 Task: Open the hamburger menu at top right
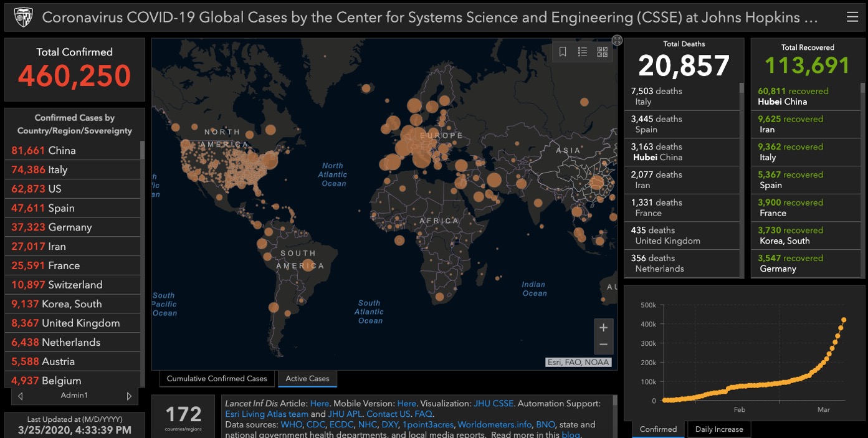[x=852, y=17]
